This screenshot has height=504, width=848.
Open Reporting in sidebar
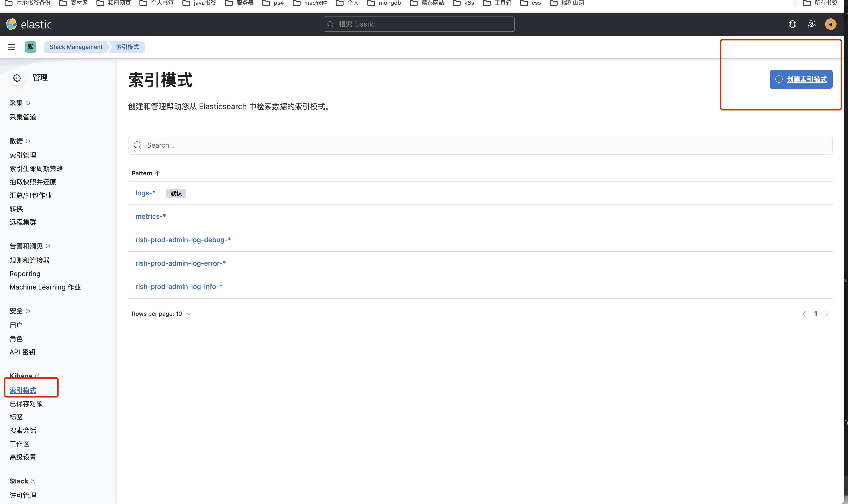click(x=25, y=274)
